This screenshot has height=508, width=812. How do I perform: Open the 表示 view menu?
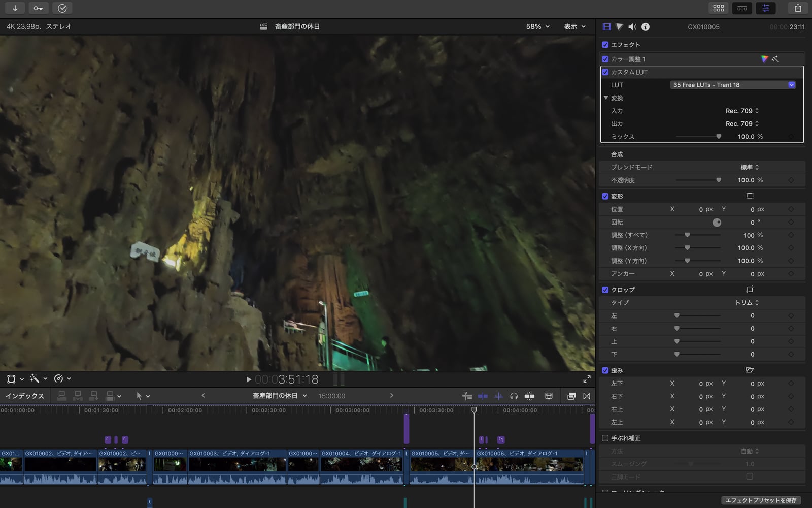pyautogui.click(x=574, y=26)
